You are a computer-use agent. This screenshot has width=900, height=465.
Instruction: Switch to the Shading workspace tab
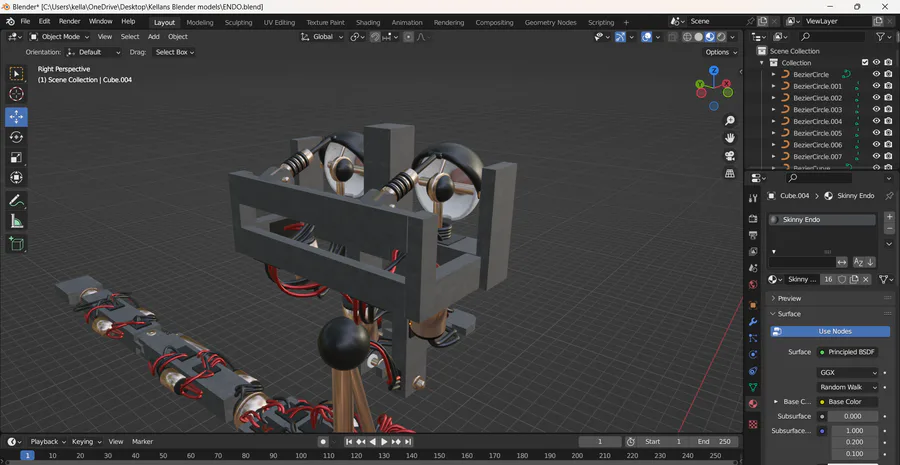[368, 23]
